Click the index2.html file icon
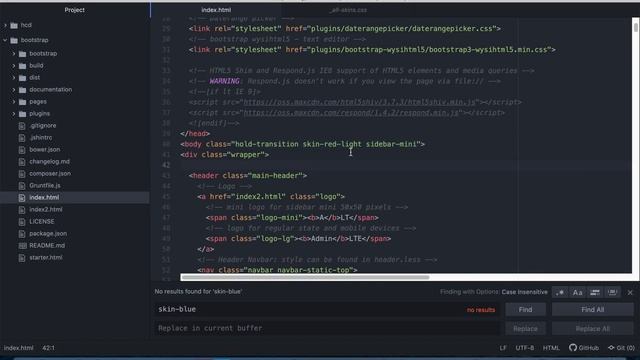640x360 pixels. (x=22, y=210)
